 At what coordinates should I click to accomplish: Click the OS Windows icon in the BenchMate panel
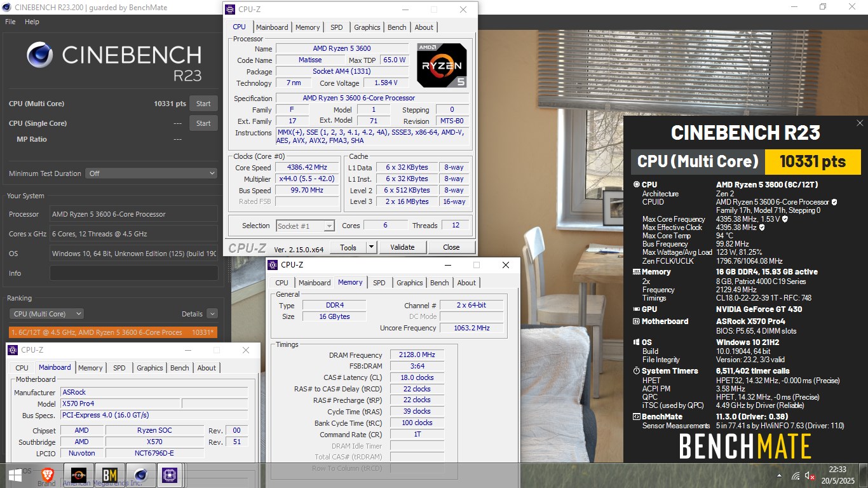(637, 342)
